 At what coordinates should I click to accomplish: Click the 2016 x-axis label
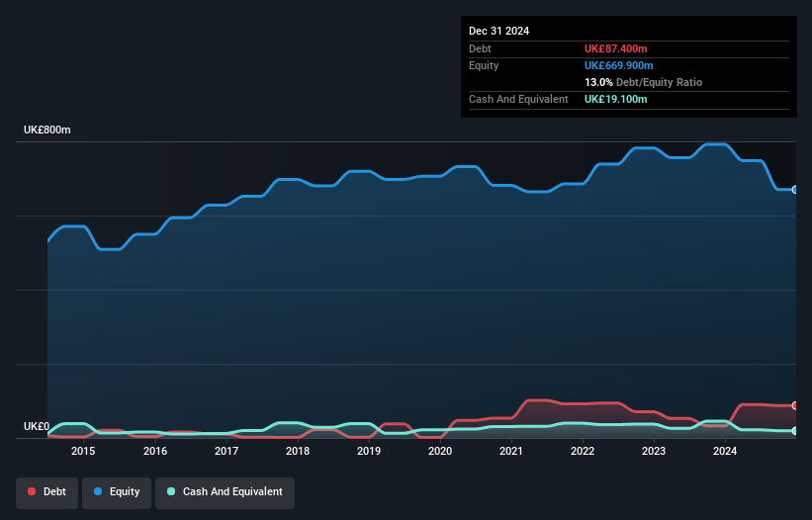pyautogui.click(x=155, y=451)
